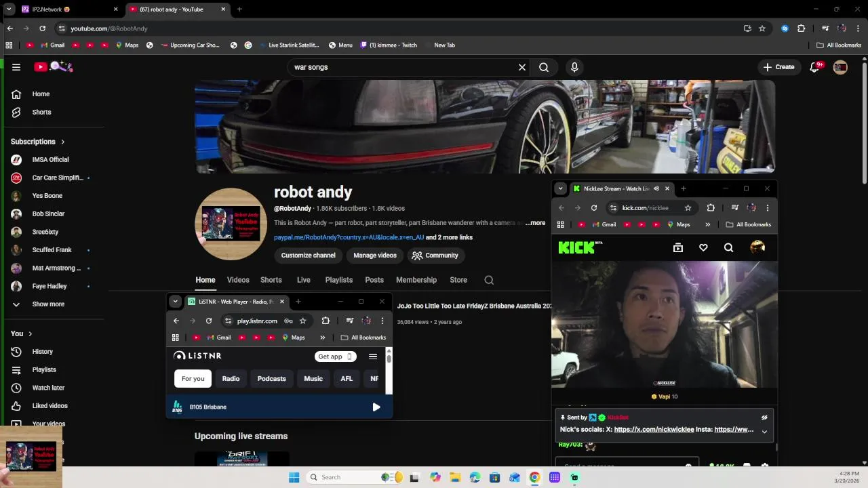This screenshot has height=488, width=868.
Task: Open File Explorer from the taskbar
Action: coord(455,477)
